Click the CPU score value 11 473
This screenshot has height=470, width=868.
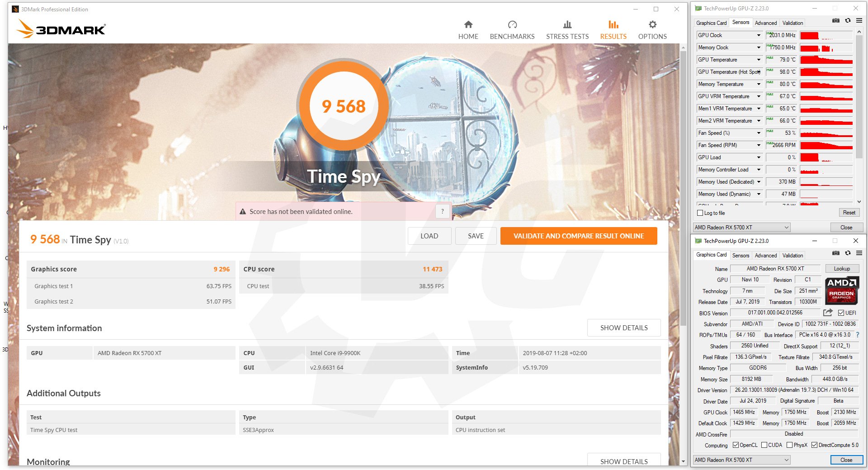coord(432,269)
